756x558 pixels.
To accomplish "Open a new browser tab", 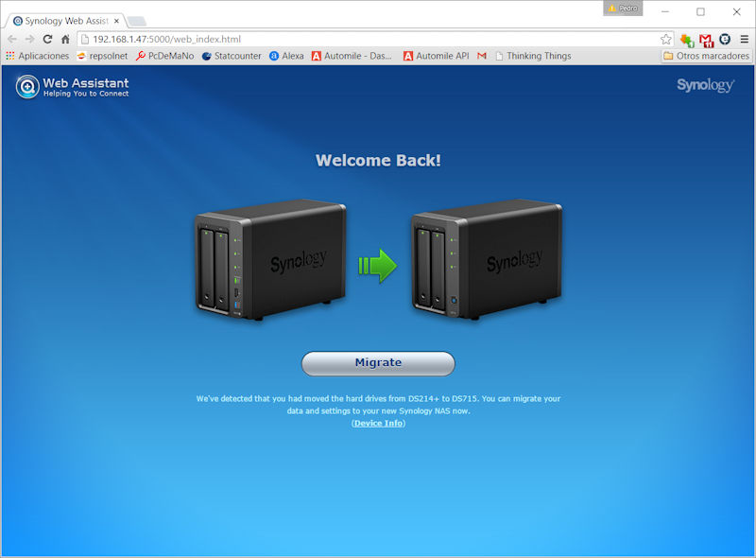I will tap(137, 21).
